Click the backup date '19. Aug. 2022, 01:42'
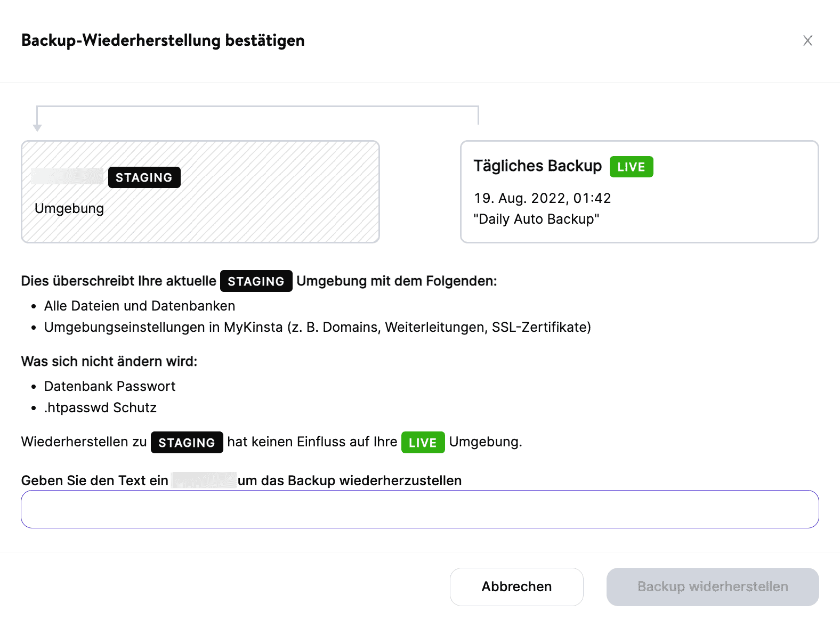The width and height of the screenshot is (840, 620). [x=543, y=198]
